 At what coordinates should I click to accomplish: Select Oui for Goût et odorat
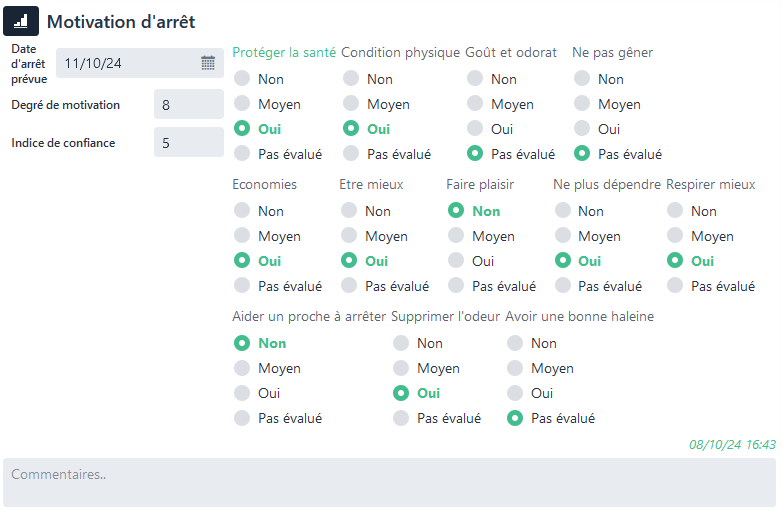coord(474,129)
